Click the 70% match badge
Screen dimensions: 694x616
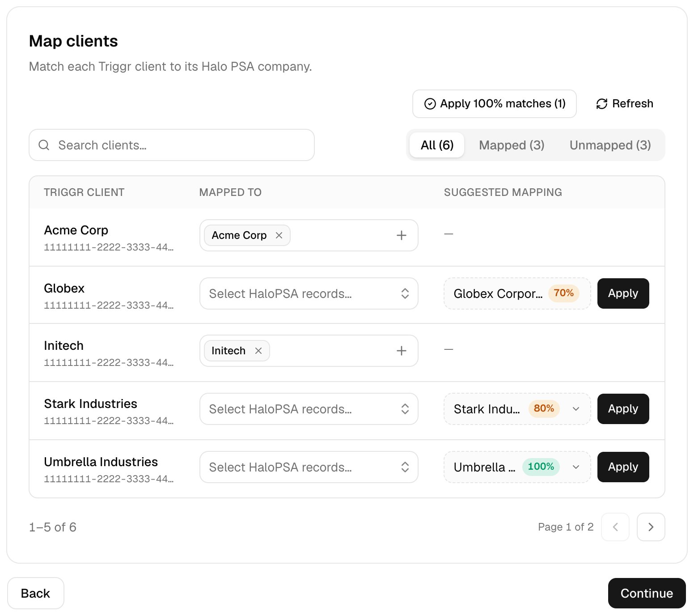pos(563,293)
